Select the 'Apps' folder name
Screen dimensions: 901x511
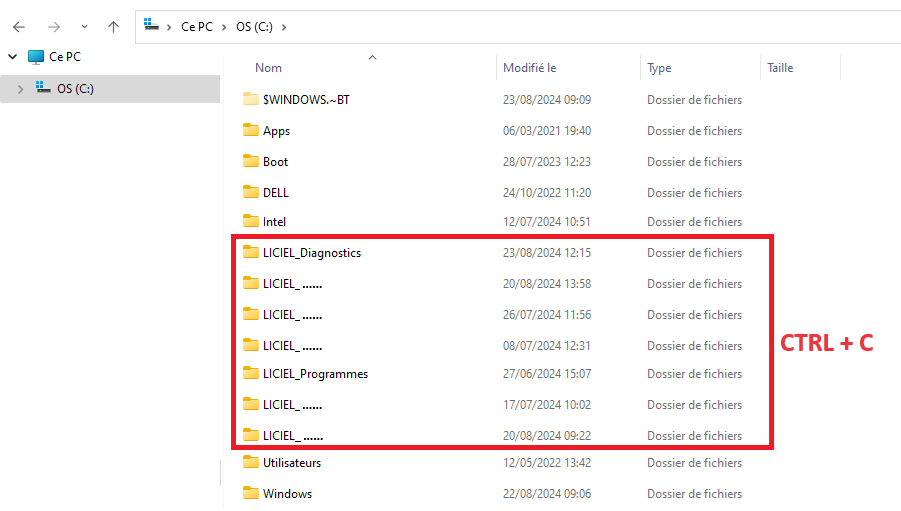[276, 131]
